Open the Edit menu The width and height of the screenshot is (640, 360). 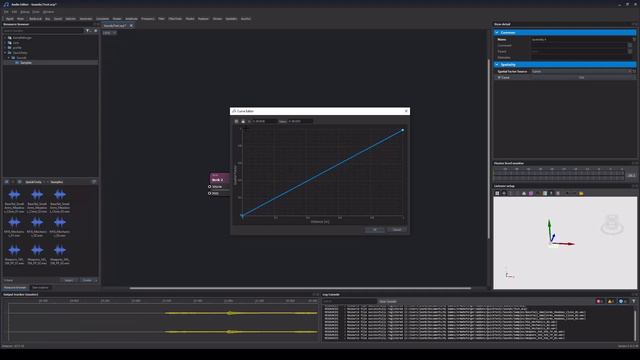14,12
